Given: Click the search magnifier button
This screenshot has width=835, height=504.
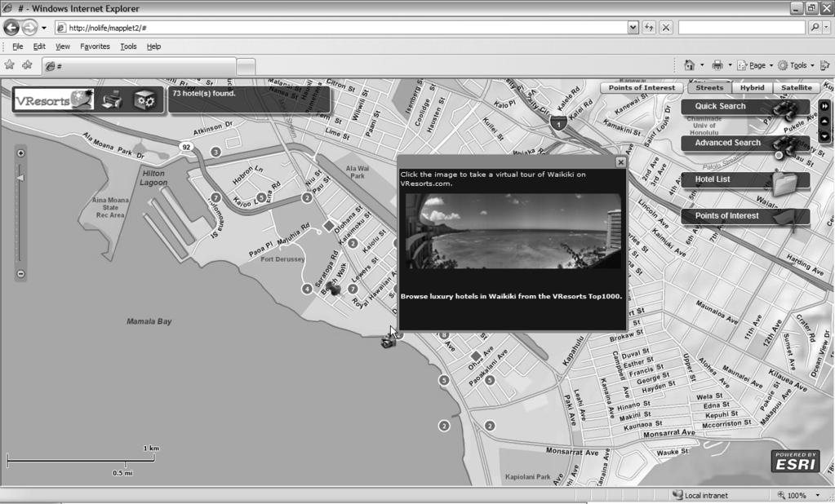Looking at the screenshot, I should click(x=815, y=28).
